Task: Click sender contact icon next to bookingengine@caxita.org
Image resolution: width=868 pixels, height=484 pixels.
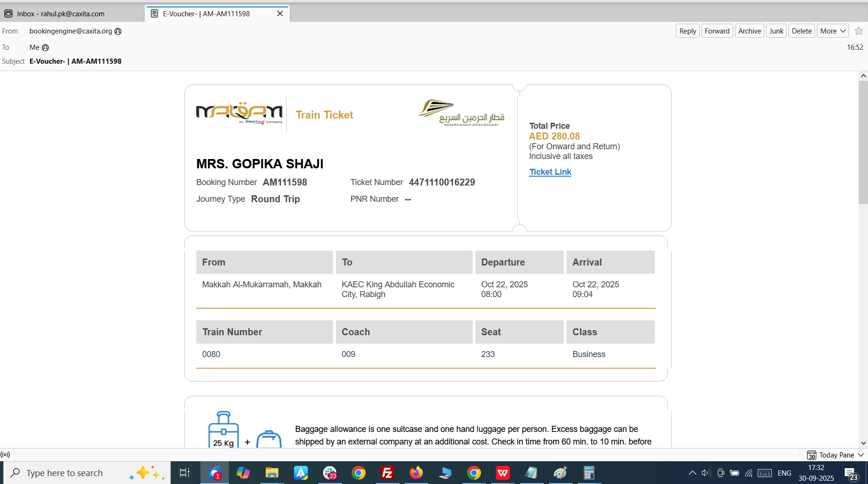Action: pyautogui.click(x=118, y=31)
